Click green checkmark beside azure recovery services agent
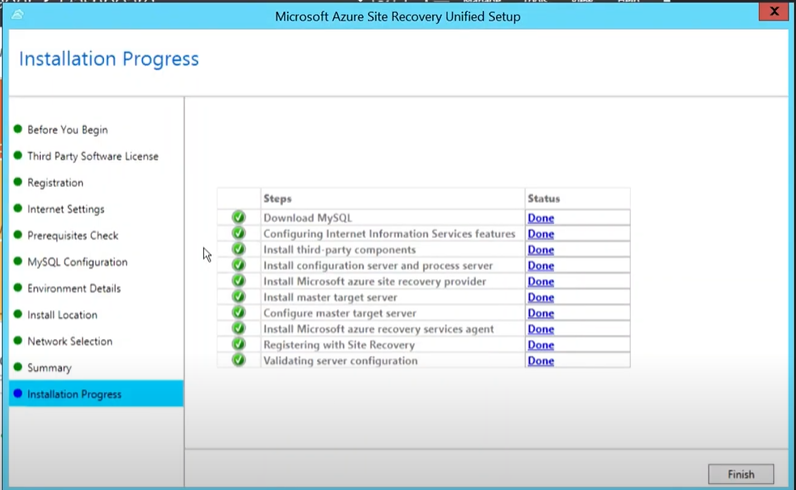 coord(239,328)
